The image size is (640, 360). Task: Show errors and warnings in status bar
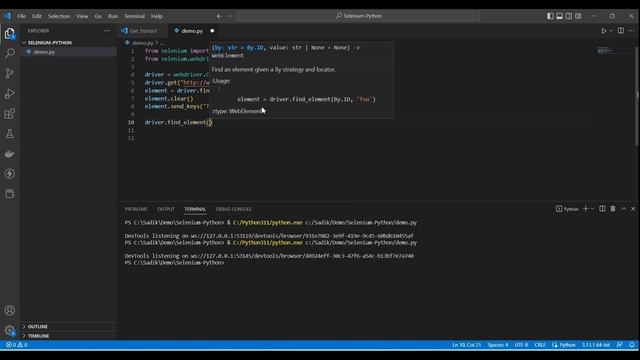(x=17, y=345)
